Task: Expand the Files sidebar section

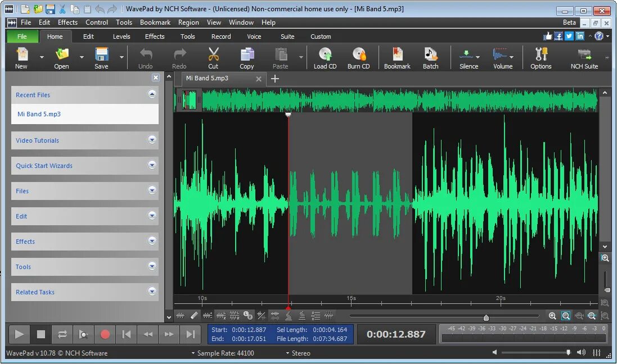Action: point(152,190)
